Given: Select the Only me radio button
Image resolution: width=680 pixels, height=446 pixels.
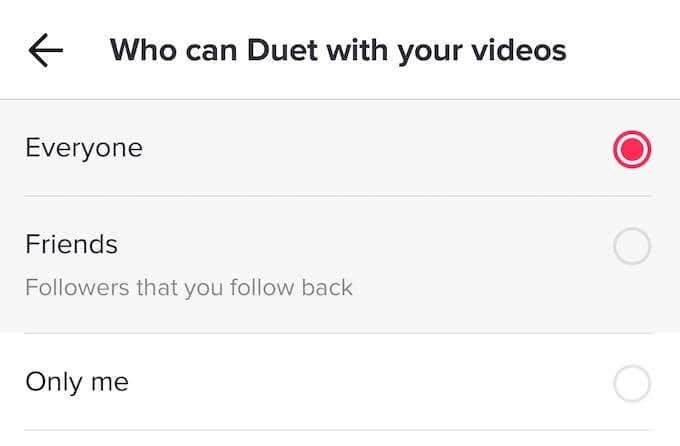Looking at the screenshot, I should (x=632, y=383).
